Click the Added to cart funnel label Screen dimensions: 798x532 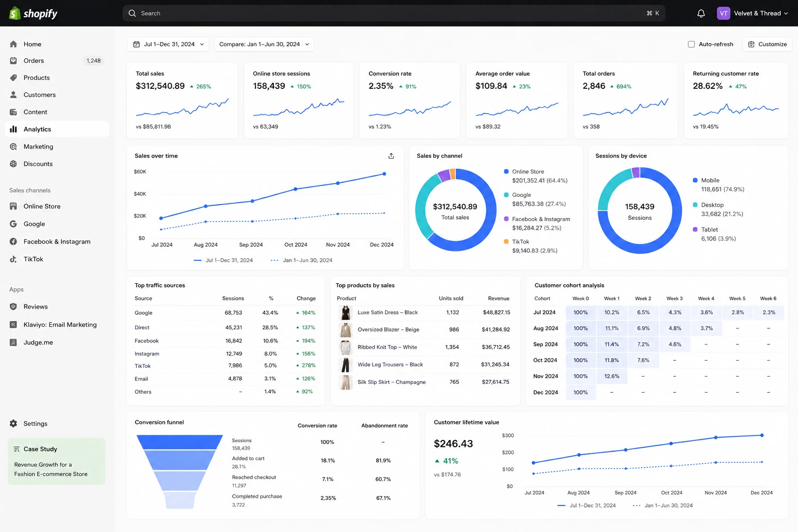[x=248, y=459]
